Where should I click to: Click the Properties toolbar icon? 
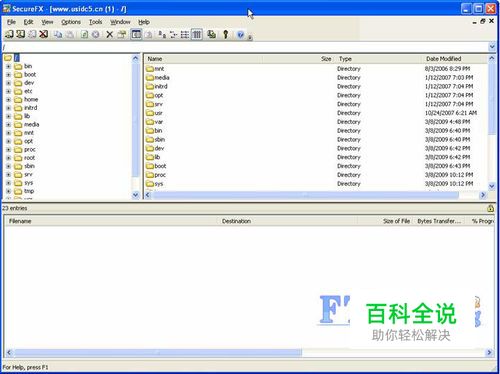tap(122, 34)
